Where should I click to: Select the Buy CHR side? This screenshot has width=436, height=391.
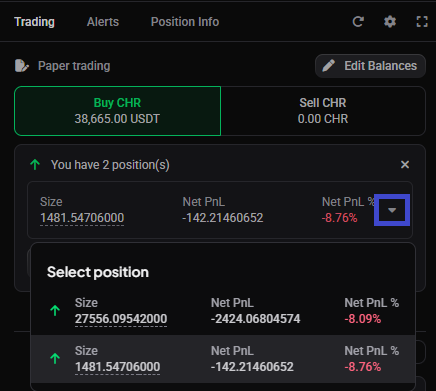(x=117, y=111)
